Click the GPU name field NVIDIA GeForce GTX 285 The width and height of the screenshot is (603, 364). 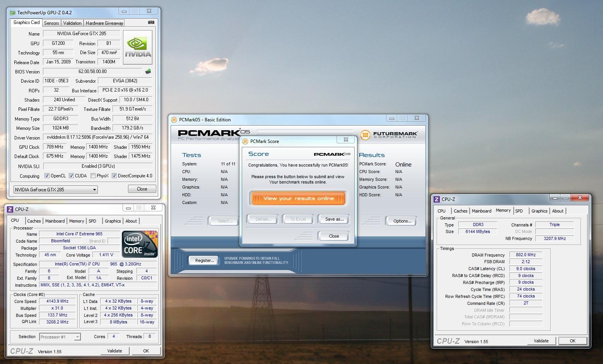82,34
